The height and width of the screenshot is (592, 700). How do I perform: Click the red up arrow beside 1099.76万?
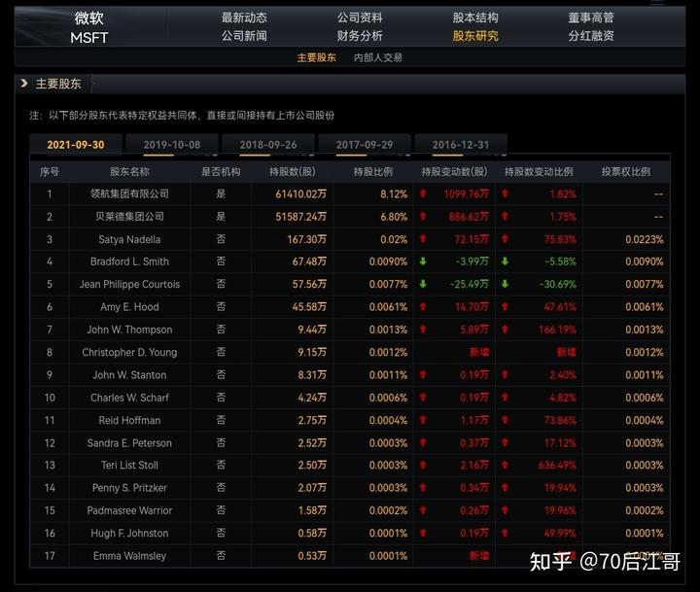tap(423, 193)
